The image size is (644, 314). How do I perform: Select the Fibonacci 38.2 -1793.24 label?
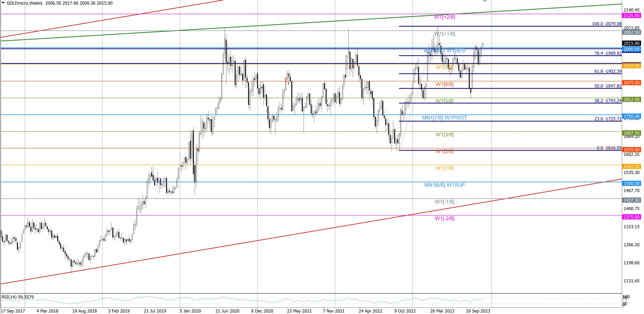pyautogui.click(x=608, y=101)
